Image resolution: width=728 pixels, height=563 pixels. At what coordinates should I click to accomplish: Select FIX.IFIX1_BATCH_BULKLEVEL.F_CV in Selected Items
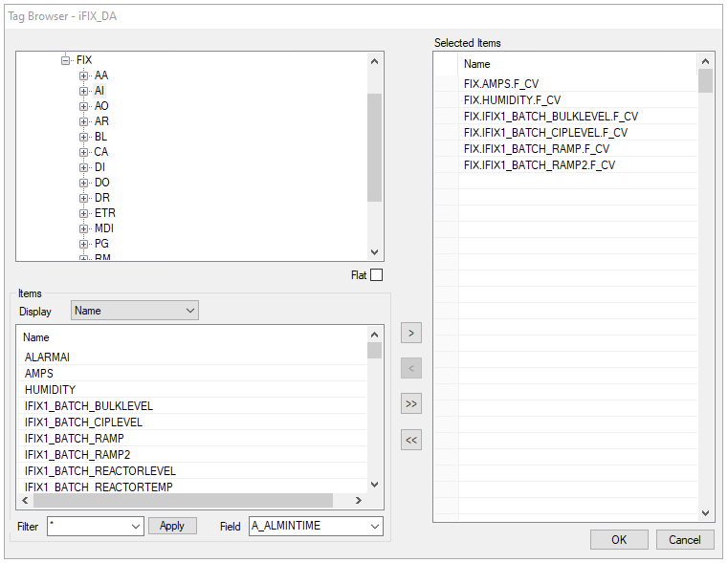pos(578,116)
